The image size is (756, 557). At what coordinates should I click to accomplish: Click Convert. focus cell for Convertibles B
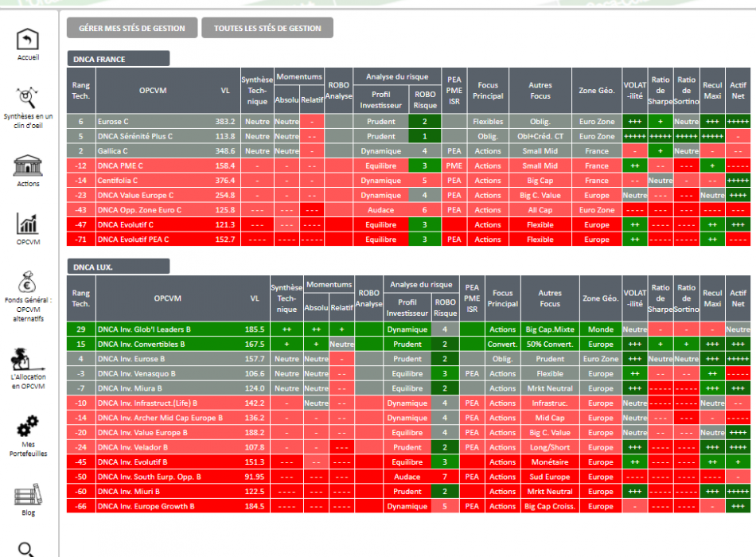502,345
